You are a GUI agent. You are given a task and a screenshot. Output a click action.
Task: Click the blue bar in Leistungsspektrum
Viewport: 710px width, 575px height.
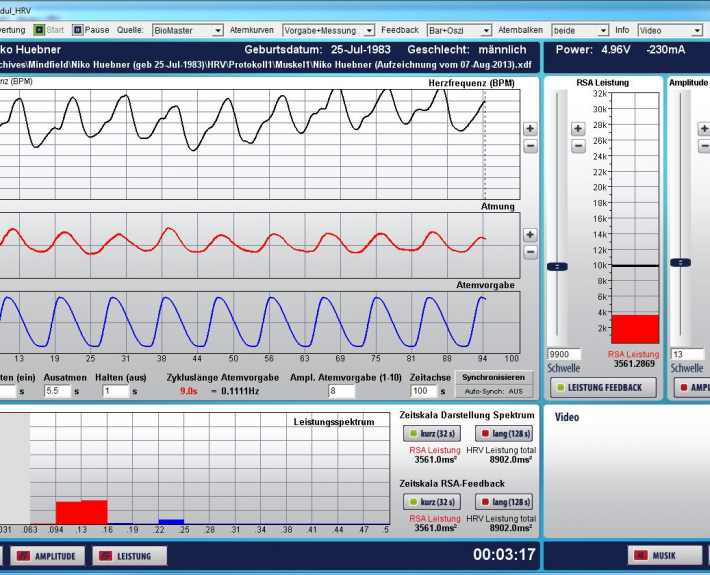(171, 522)
